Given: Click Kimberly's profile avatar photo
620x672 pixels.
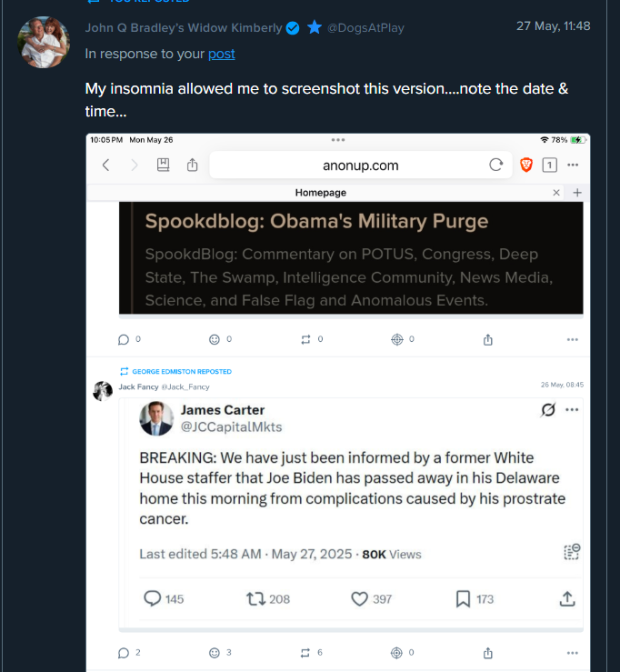Looking at the screenshot, I should pyautogui.click(x=44, y=41).
